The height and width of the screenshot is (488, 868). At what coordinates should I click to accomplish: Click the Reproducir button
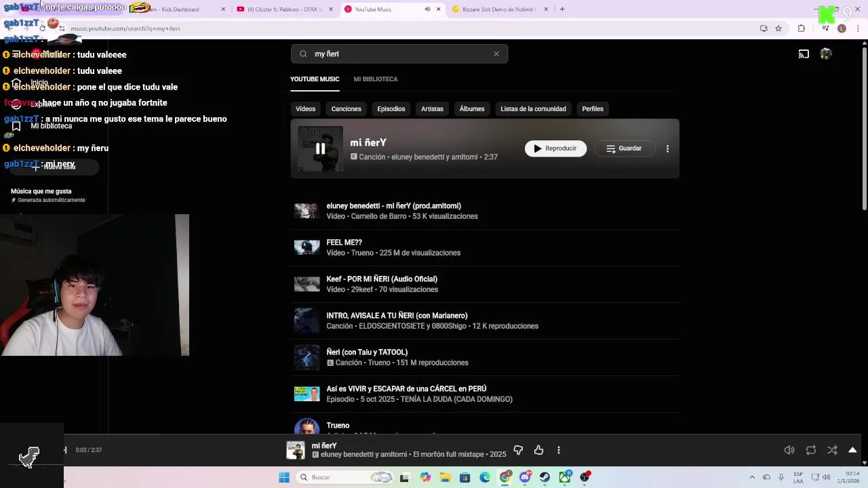(x=555, y=148)
